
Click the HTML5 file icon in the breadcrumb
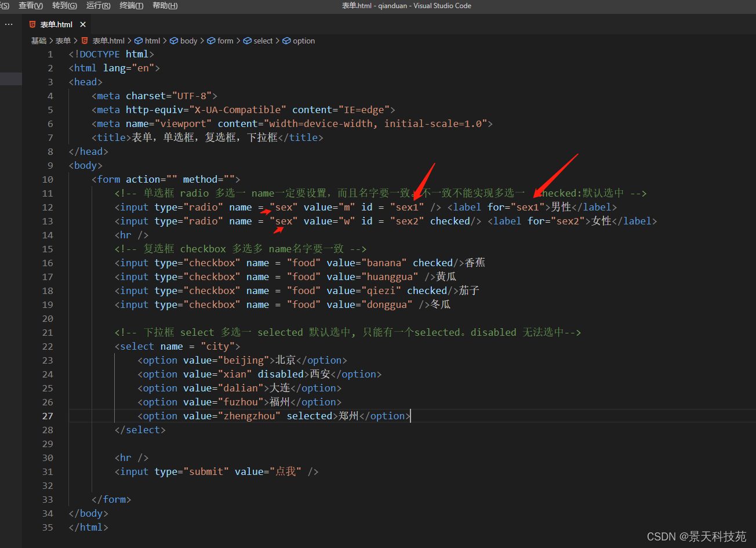[x=85, y=41]
